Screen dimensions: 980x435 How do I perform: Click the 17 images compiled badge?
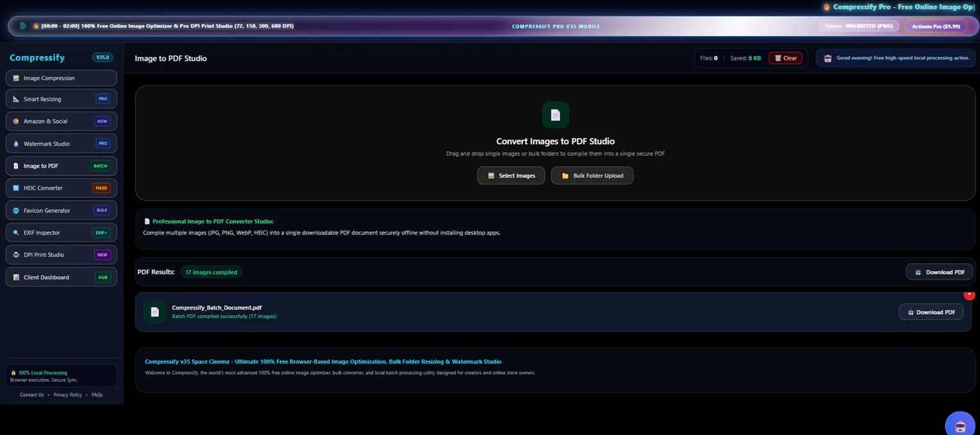point(211,272)
